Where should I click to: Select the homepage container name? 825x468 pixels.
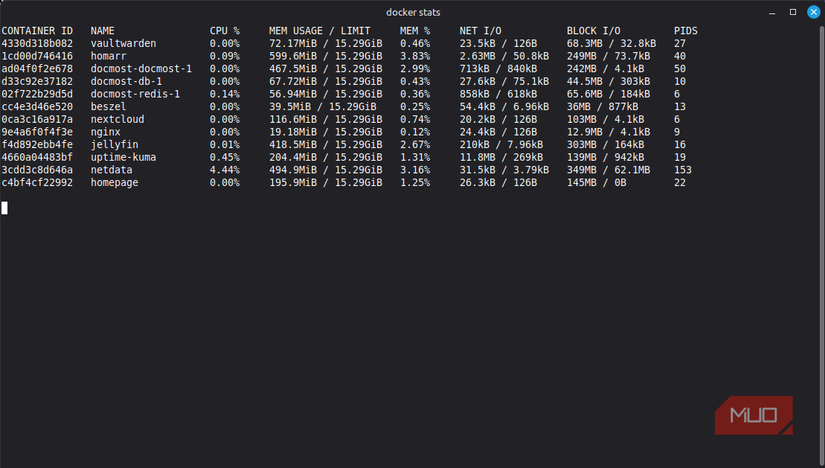pos(114,182)
